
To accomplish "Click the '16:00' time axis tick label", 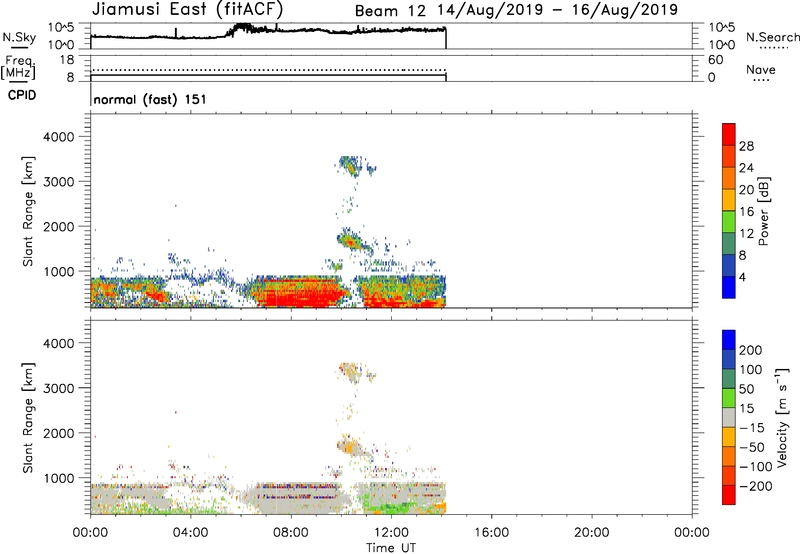I will point(491,533).
